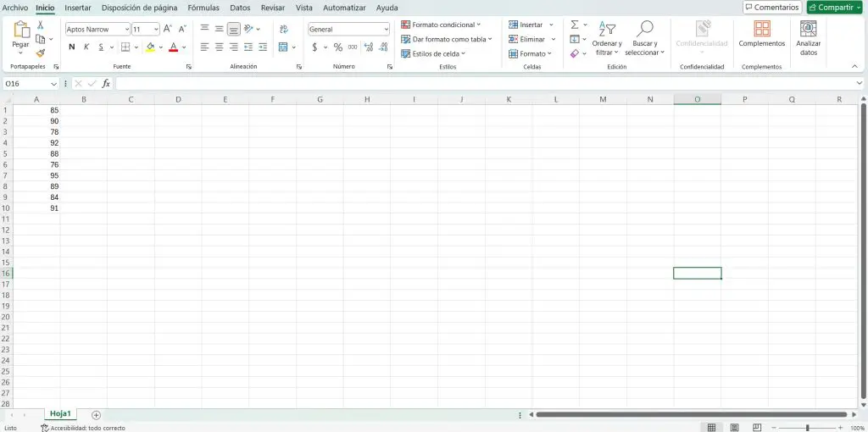
Task: Click the top vertical align icon
Action: (205, 29)
